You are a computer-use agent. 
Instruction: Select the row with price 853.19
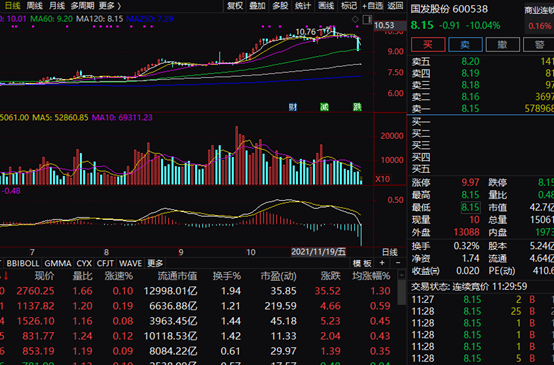198,351
